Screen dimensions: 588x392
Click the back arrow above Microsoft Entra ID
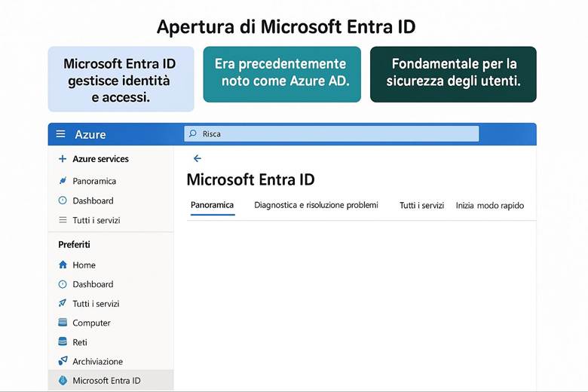pyautogui.click(x=198, y=158)
